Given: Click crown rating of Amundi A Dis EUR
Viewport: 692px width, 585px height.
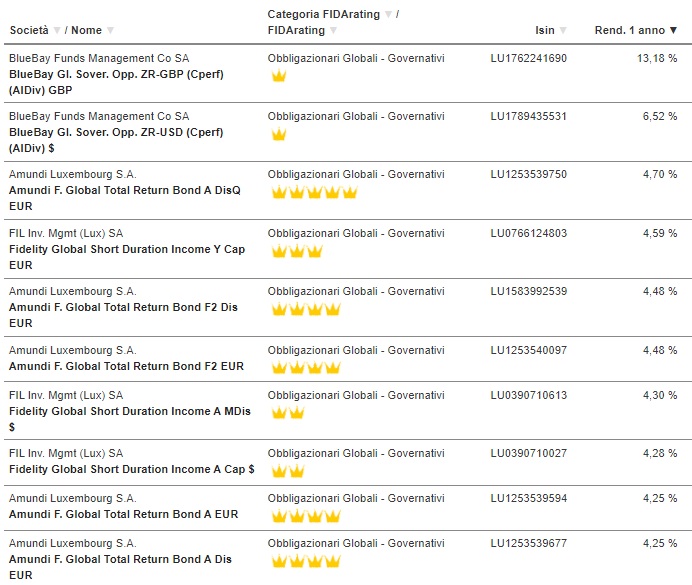Looking at the screenshot, I should (x=306, y=561).
